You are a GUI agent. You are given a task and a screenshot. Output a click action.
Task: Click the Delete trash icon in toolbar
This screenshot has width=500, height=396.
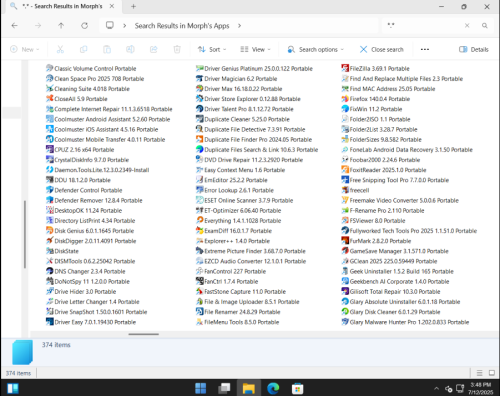click(x=177, y=49)
